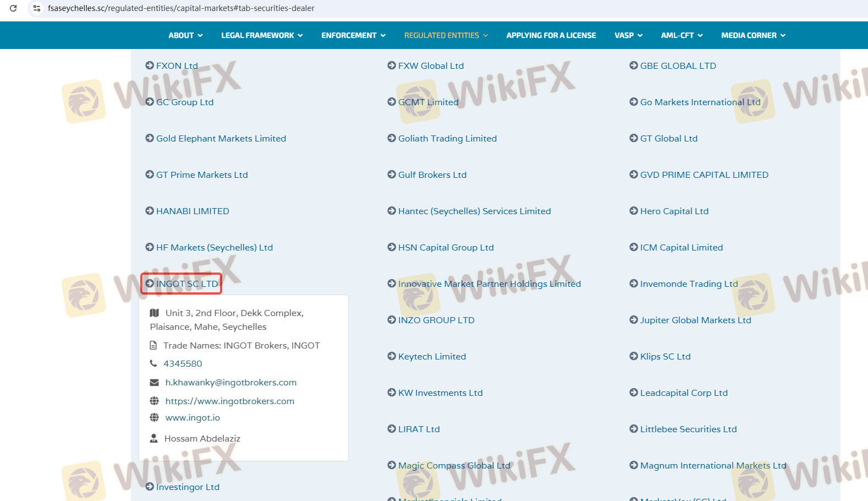Expand the MEDIA CORNER menu
Image resolution: width=868 pixels, height=501 pixels.
pyautogui.click(x=753, y=35)
